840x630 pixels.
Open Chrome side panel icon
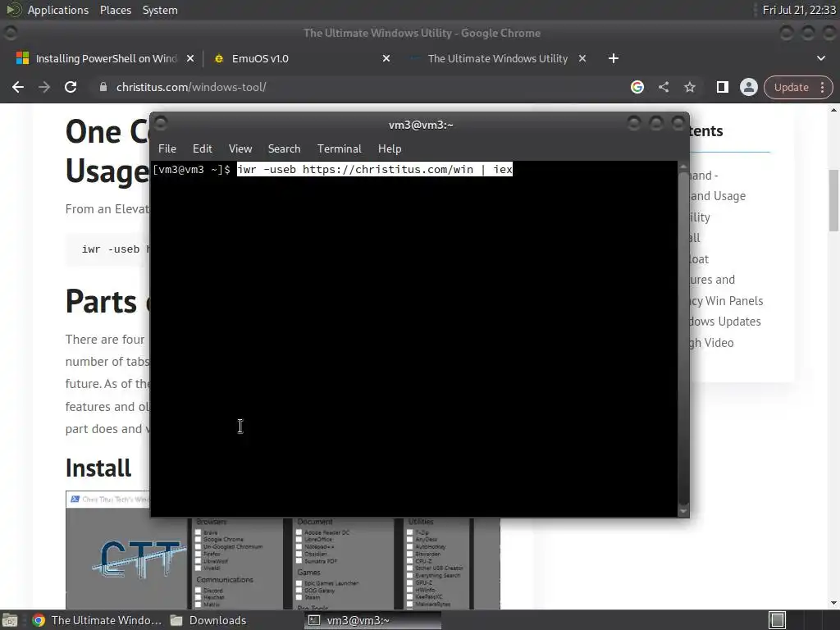coord(722,87)
